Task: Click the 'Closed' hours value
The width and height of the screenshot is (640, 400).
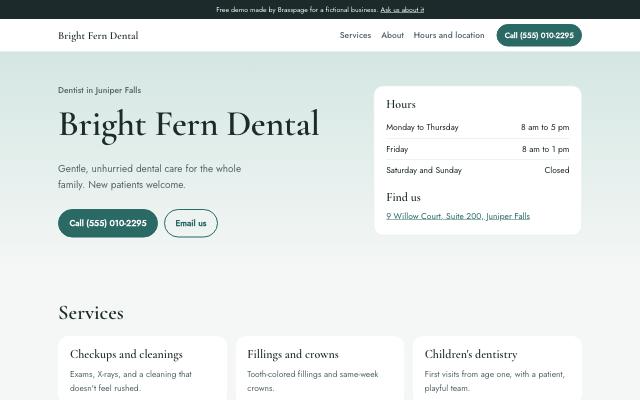Action: [557, 170]
